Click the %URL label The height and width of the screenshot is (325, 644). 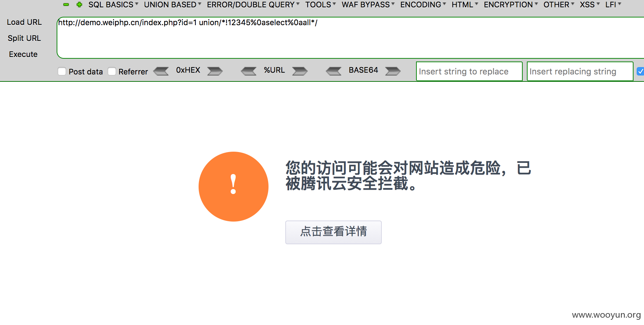pos(274,70)
